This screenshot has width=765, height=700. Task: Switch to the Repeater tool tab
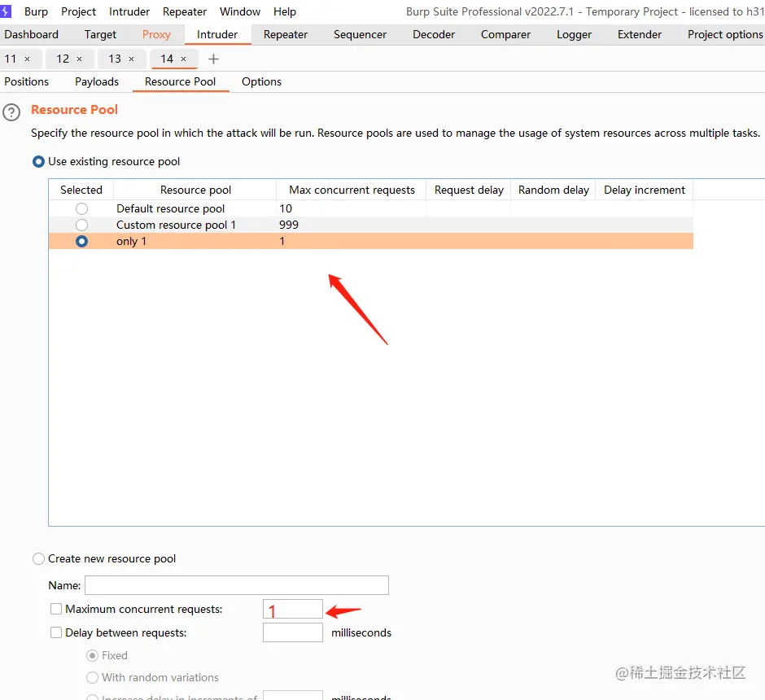pyautogui.click(x=286, y=35)
